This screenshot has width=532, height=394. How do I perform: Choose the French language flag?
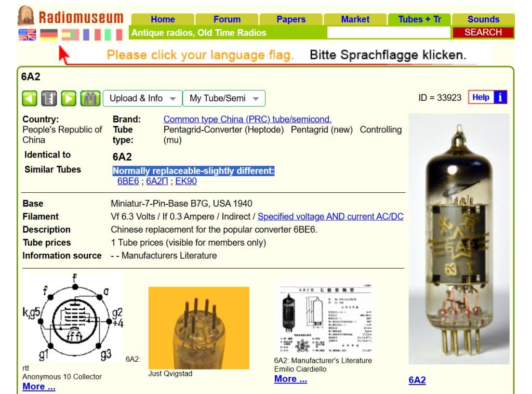[x=91, y=35]
